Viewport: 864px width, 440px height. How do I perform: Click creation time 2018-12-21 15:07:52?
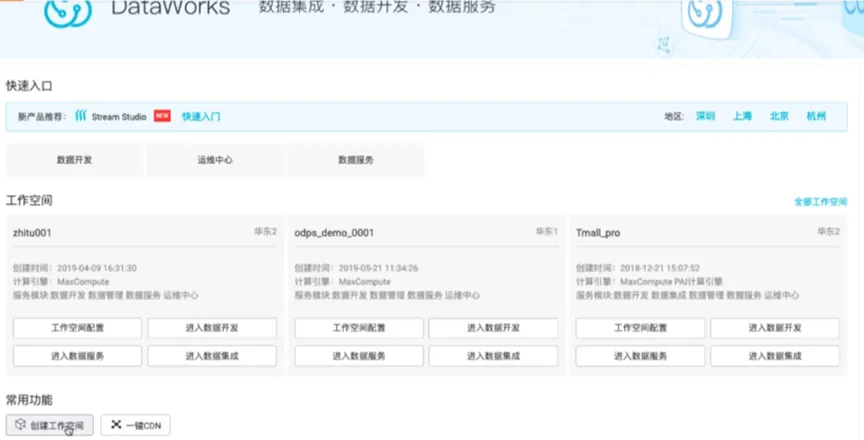click(660, 268)
